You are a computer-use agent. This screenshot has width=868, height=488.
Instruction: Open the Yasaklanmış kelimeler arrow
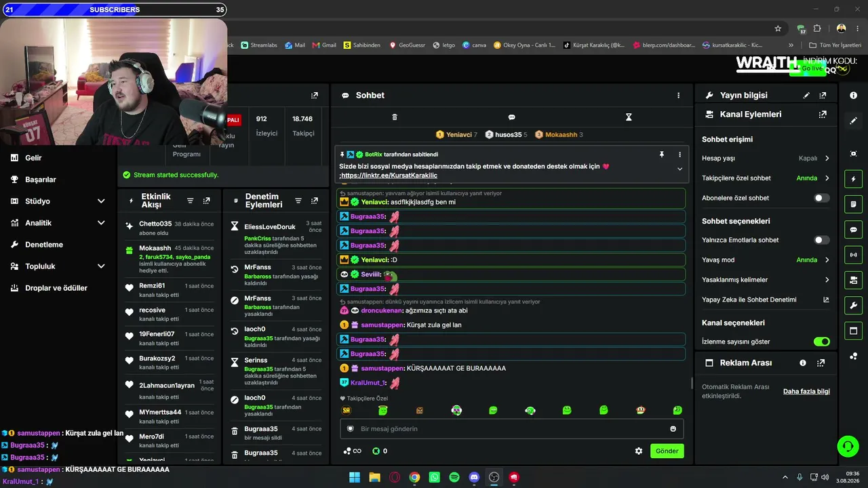point(827,280)
